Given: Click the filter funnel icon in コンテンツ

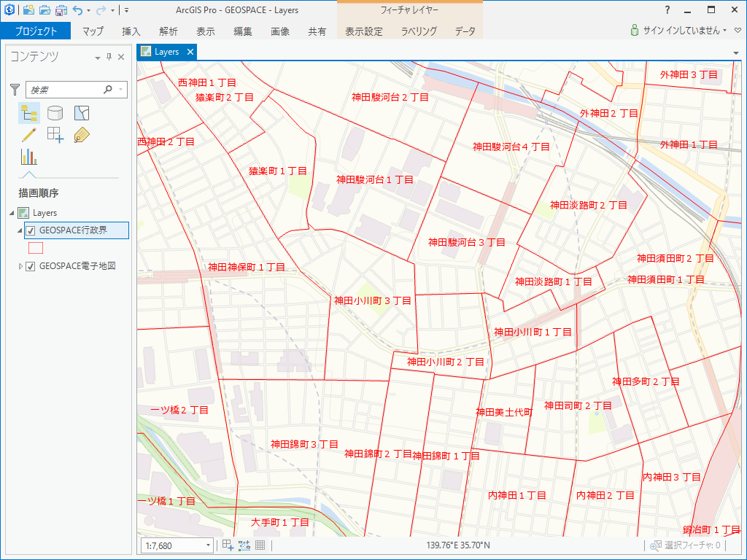Looking at the screenshot, I should point(15,90).
